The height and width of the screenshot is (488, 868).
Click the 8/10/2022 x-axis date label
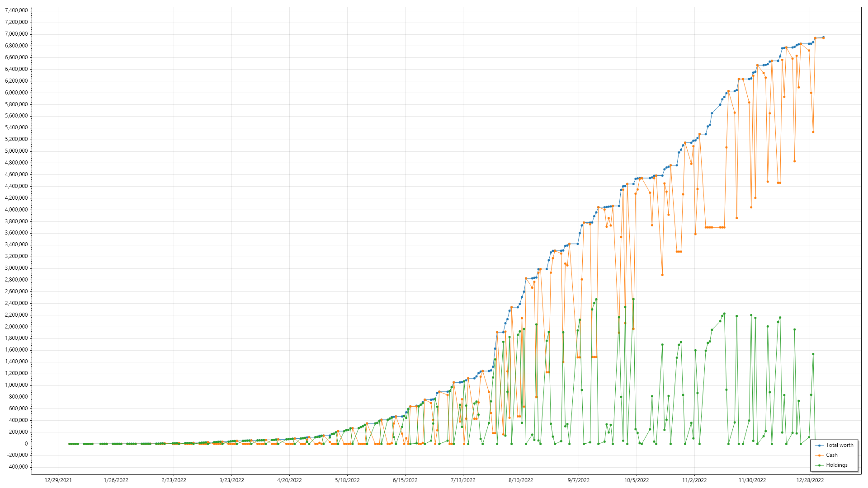click(x=521, y=480)
